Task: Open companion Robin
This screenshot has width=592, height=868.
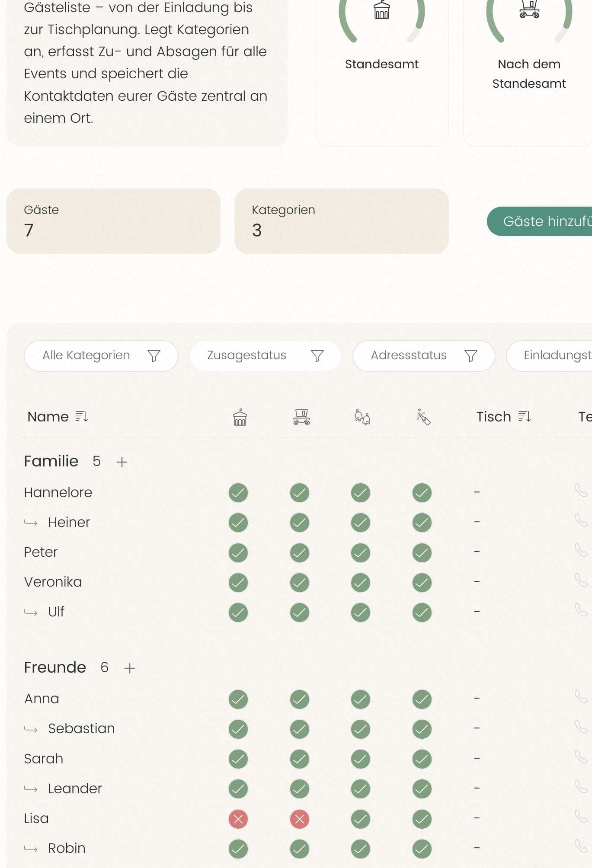Action: click(67, 848)
